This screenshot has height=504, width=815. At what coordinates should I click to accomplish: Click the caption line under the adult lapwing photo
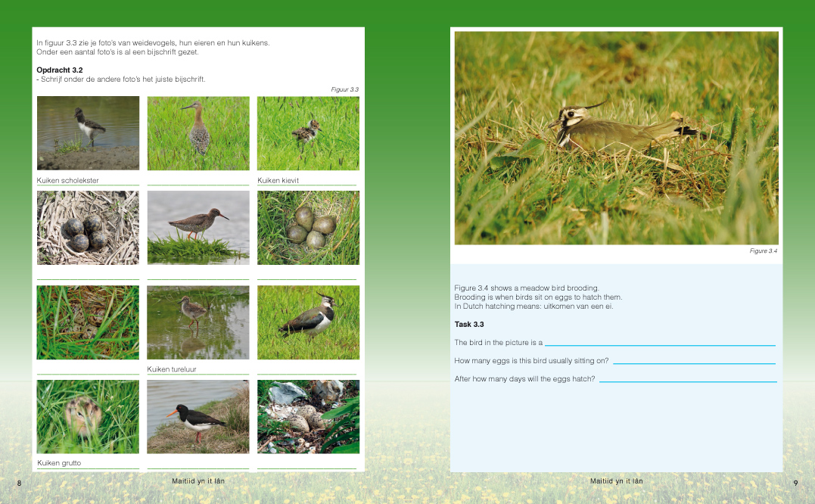pyautogui.click(x=307, y=374)
